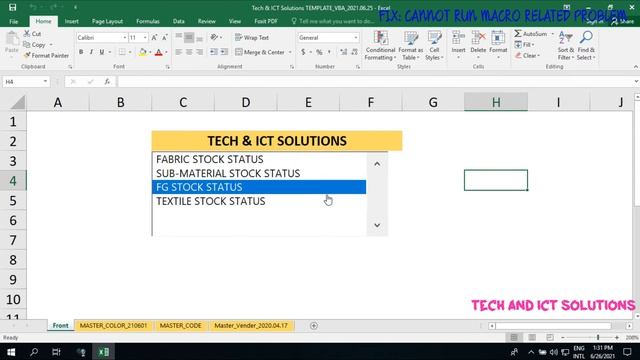Switch to the Formulas tab
The image size is (640, 360).
click(x=148, y=21)
